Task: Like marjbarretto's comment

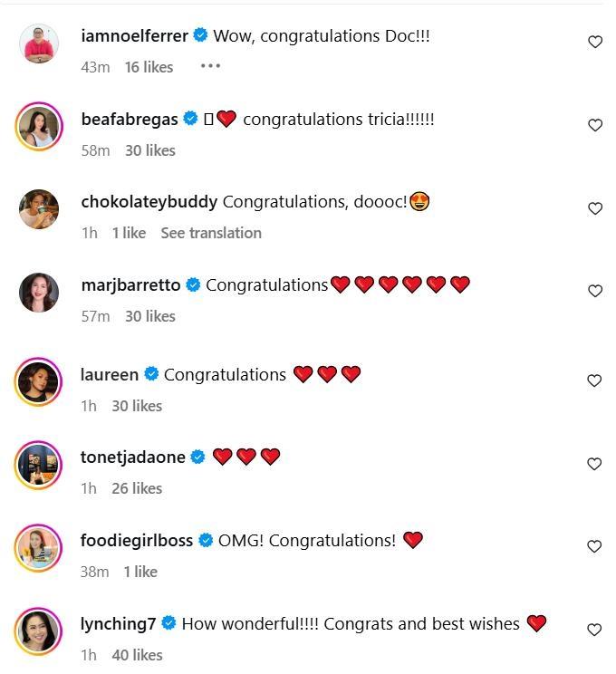Action: [x=595, y=291]
